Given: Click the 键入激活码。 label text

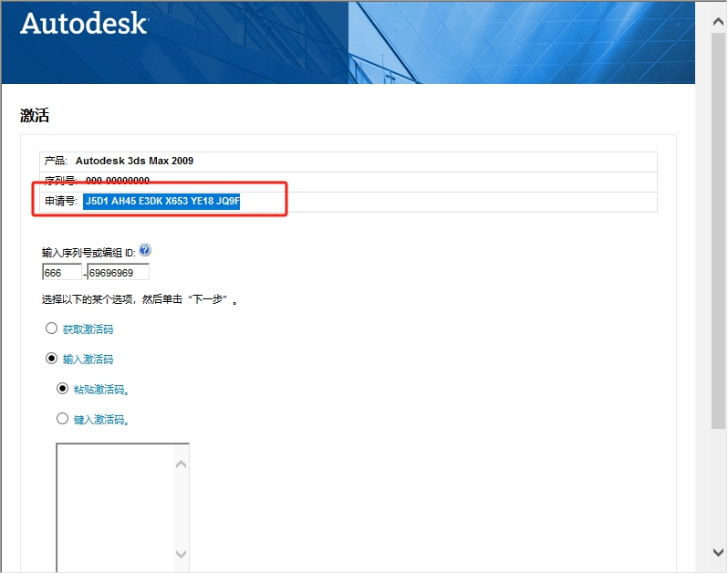Looking at the screenshot, I should click(x=101, y=420).
